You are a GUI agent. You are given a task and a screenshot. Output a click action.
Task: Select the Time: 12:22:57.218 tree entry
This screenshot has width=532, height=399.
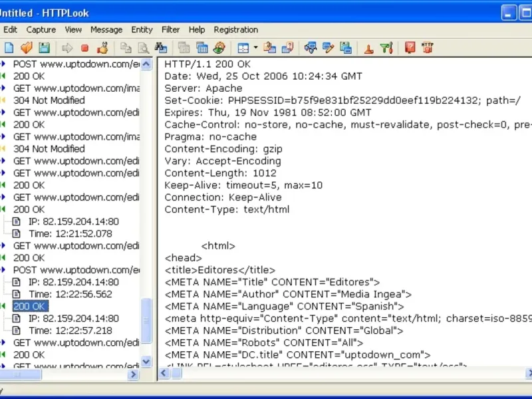click(70, 331)
